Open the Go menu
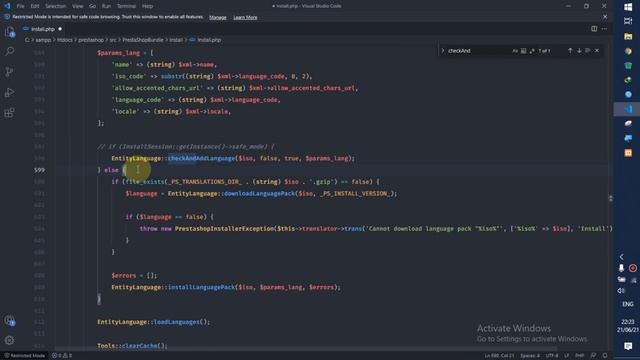 (x=93, y=6)
